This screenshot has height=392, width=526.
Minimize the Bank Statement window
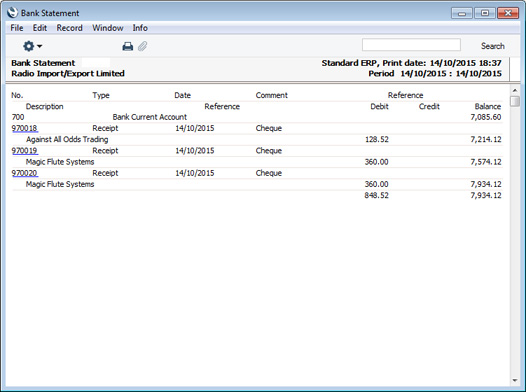point(462,13)
